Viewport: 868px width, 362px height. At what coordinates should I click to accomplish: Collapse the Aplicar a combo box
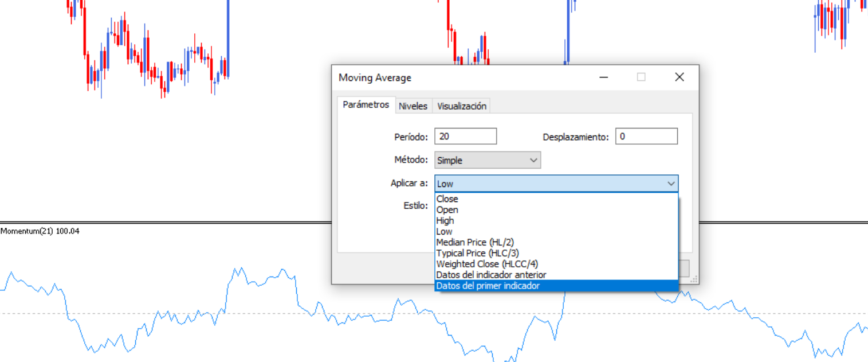pos(556,184)
